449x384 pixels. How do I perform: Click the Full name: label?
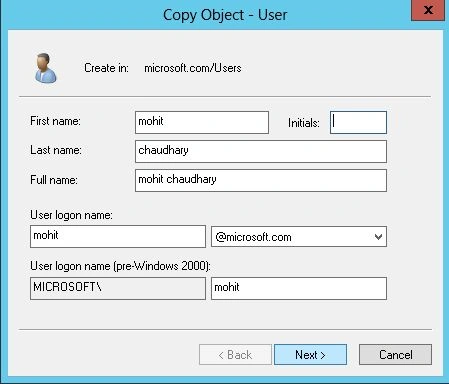pos(54,180)
